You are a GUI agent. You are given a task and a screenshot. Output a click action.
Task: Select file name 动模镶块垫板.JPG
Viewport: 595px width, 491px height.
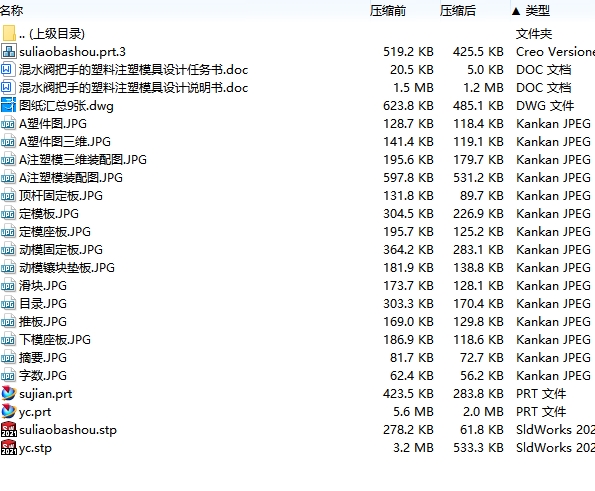coord(67,268)
